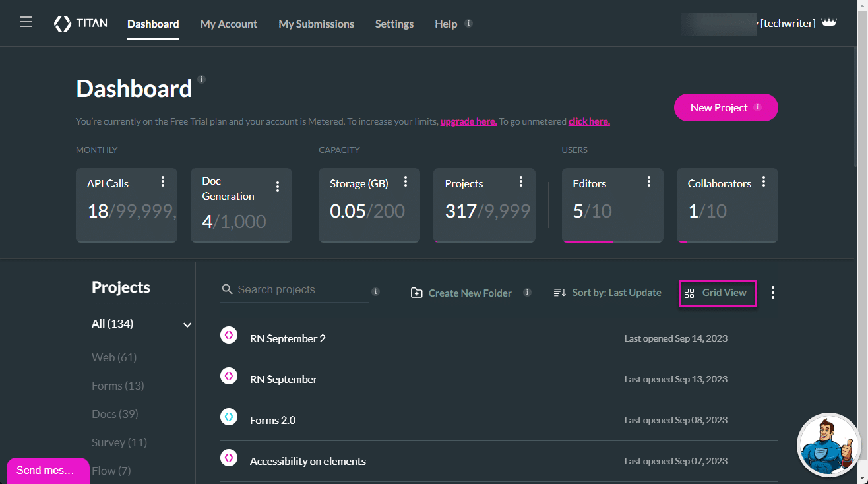Open Sort by: Last Update dropdown

[607, 293]
